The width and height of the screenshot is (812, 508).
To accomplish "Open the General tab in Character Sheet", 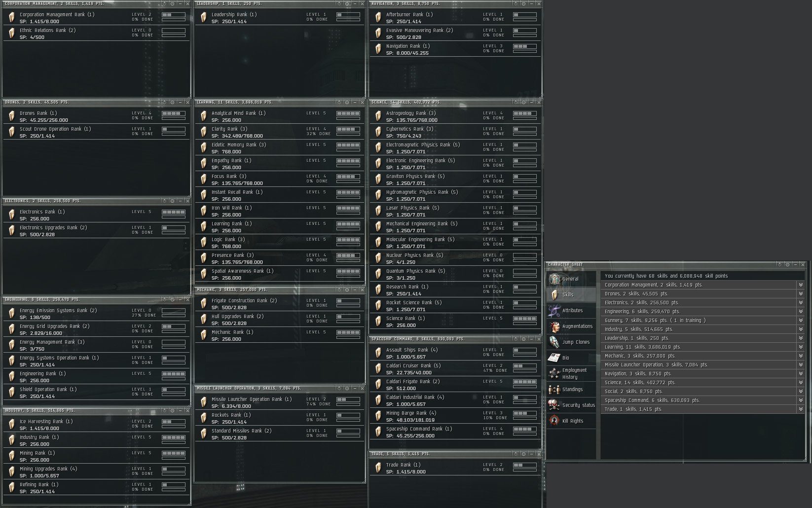I will pos(571,279).
